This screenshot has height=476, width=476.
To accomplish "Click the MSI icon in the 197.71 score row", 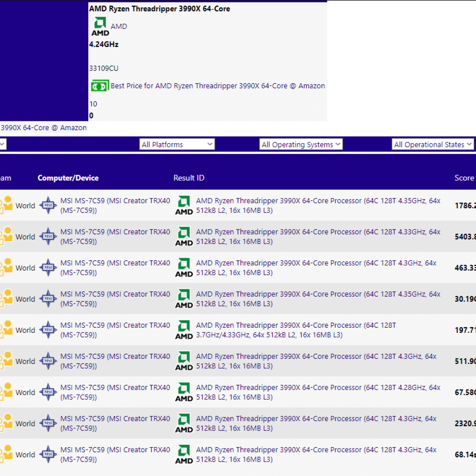I will coord(48,330).
